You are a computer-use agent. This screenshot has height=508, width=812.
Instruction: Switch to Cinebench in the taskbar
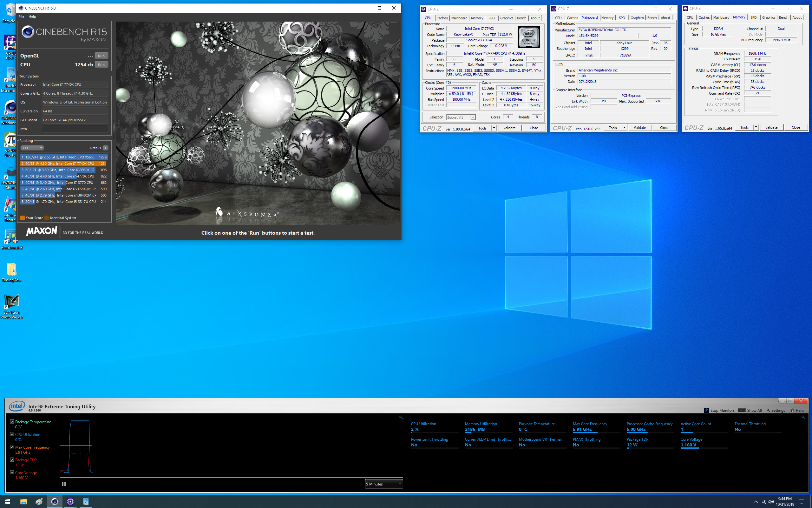55,502
